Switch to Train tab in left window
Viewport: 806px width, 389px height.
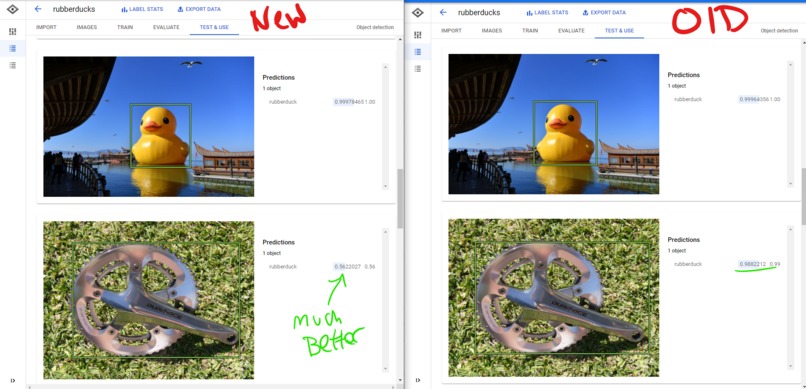125,27
